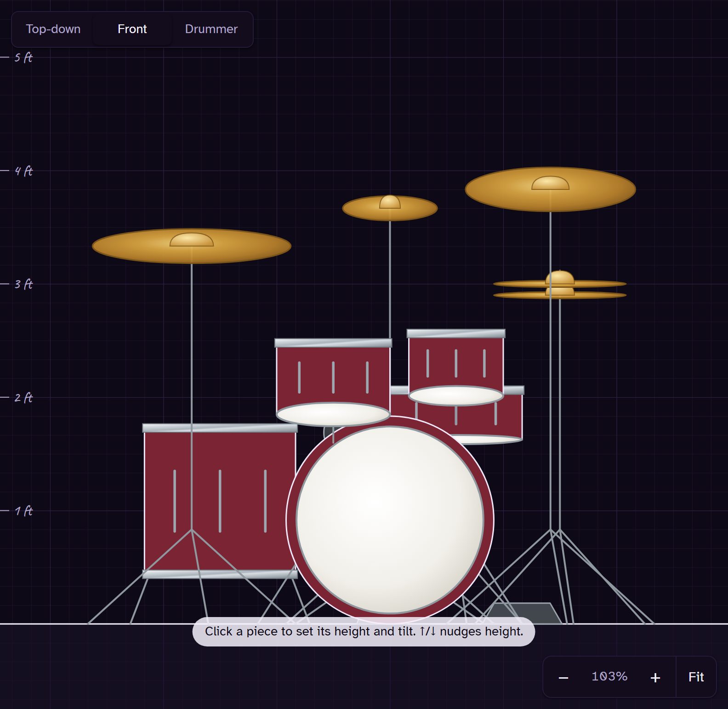
Task: Switch to the Top-down view tab
Action: click(x=53, y=29)
